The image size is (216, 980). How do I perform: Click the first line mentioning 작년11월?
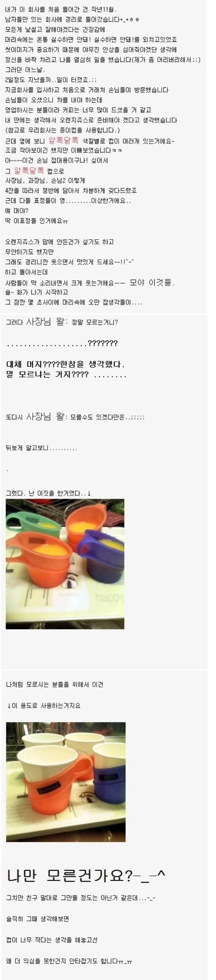tap(61, 9)
